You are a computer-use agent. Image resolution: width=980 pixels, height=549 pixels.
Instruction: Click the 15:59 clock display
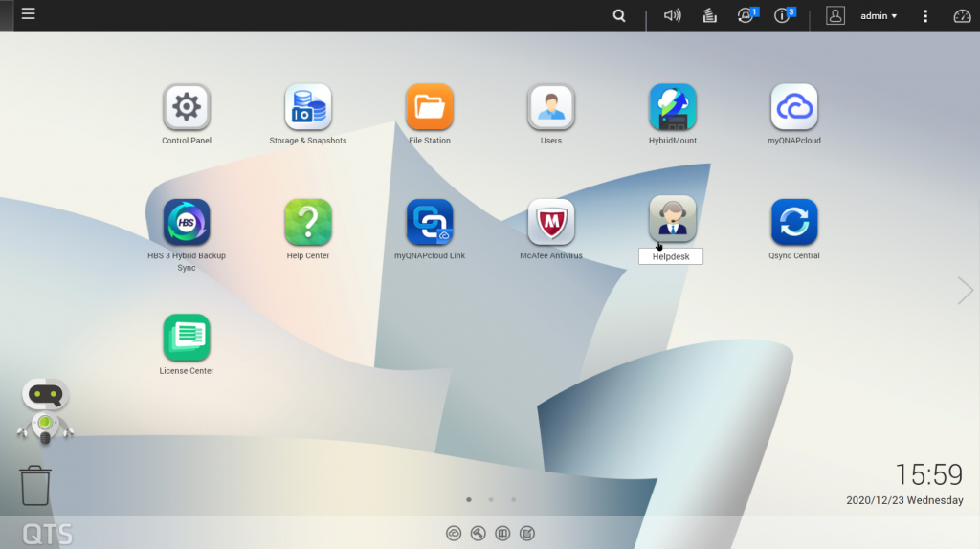click(x=929, y=474)
